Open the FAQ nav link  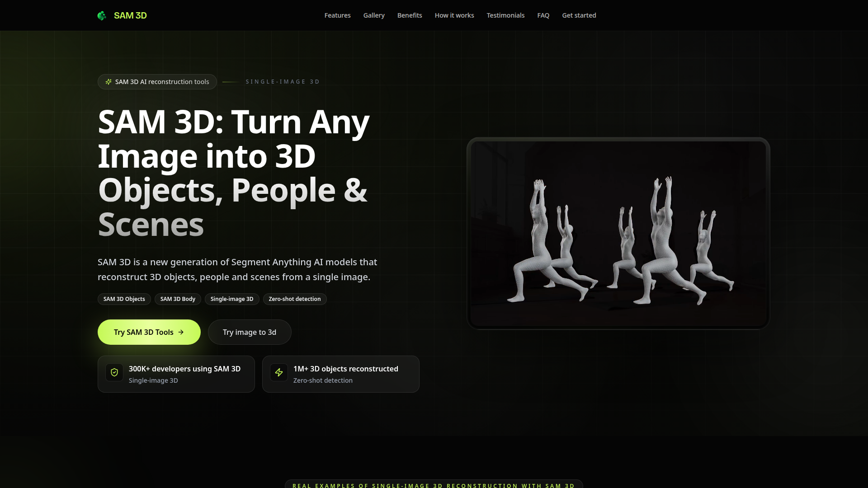[543, 15]
